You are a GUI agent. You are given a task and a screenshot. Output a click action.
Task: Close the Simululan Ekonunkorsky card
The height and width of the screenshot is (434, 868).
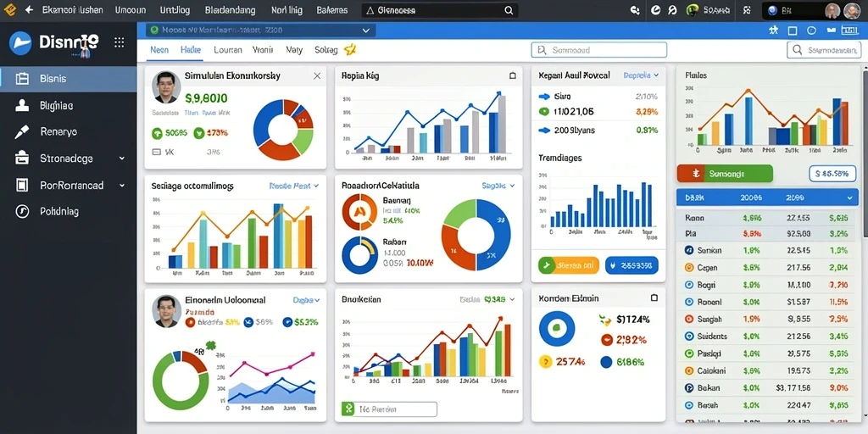(317, 75)
